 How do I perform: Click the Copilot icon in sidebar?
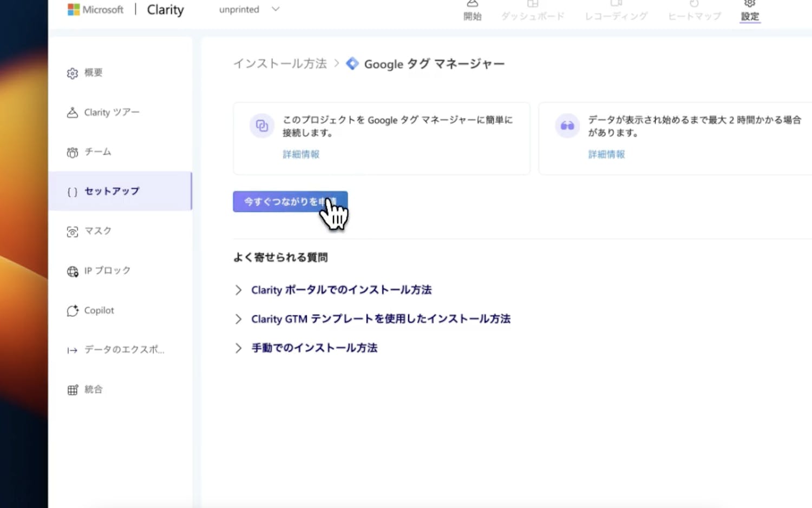(73, 311)
